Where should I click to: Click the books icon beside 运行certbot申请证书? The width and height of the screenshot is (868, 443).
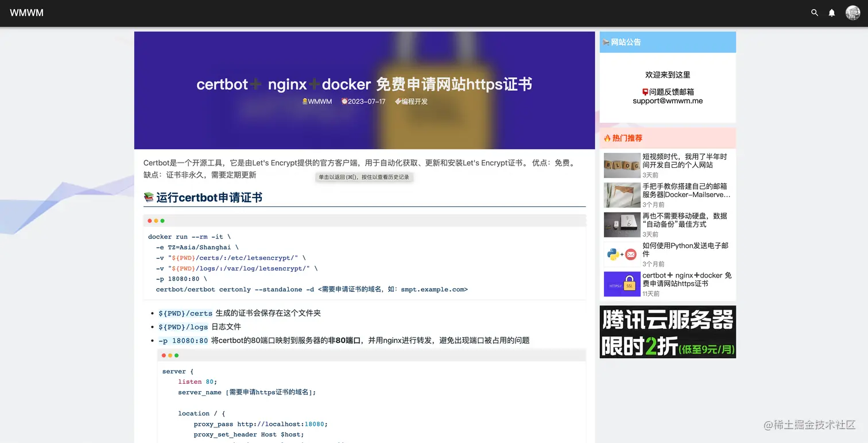(149, 197)
